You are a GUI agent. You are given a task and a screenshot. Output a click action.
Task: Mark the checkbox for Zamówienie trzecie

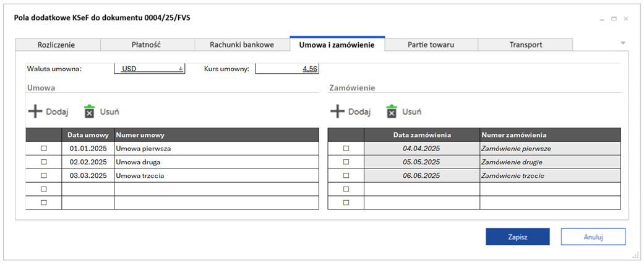point(346,175)
